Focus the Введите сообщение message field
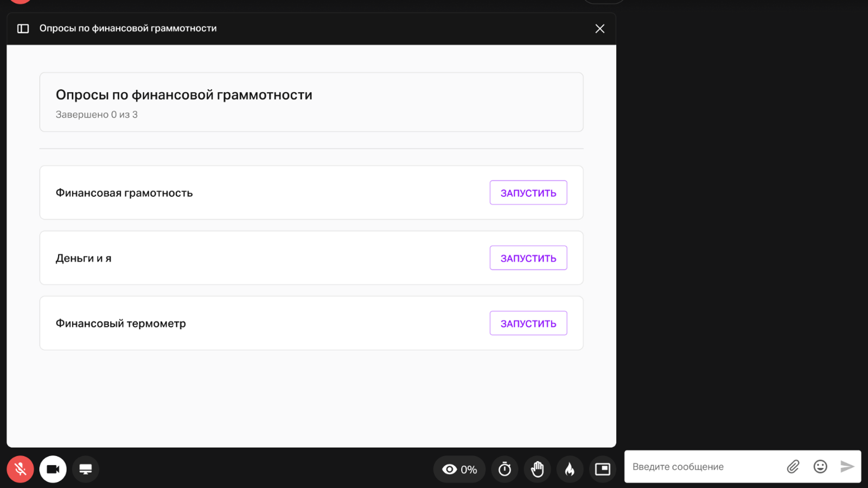This screenshot has width=868, height=488. (703, 467)
